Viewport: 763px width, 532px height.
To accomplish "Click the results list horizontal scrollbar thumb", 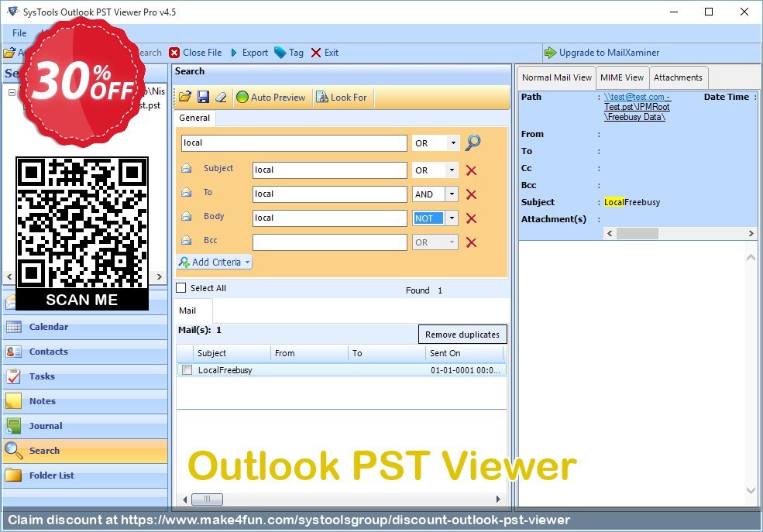I will [x=208, y=499].
